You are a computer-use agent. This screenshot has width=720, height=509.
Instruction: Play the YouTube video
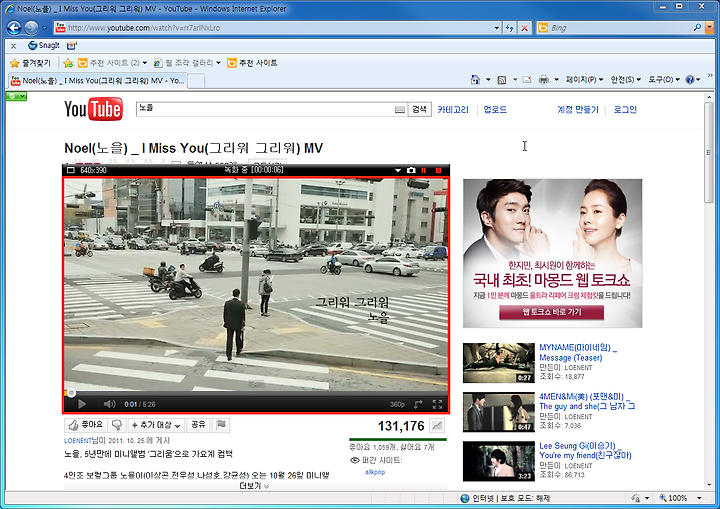(x=82, y=404)
